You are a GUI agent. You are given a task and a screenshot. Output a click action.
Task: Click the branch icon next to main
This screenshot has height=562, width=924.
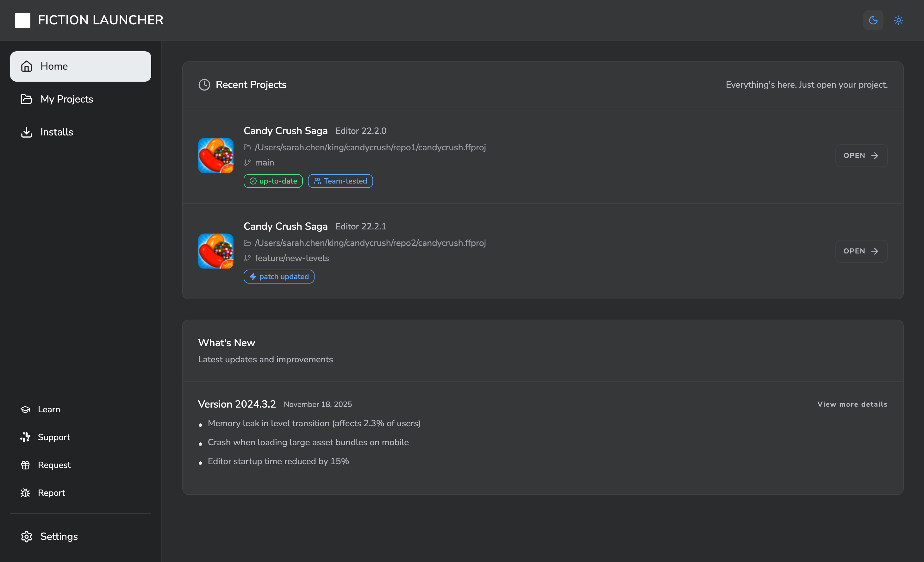(x=247, y=163)
